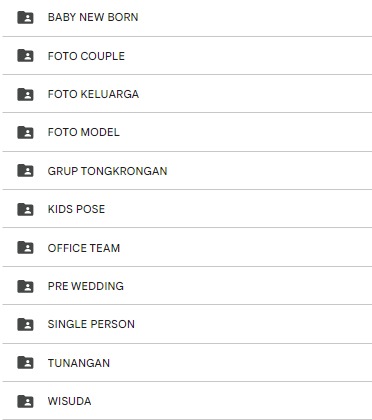The image size is (372, 420).
Task: Click the FOTO KELUARGA shared folder icon
Action: coord(25,94)
